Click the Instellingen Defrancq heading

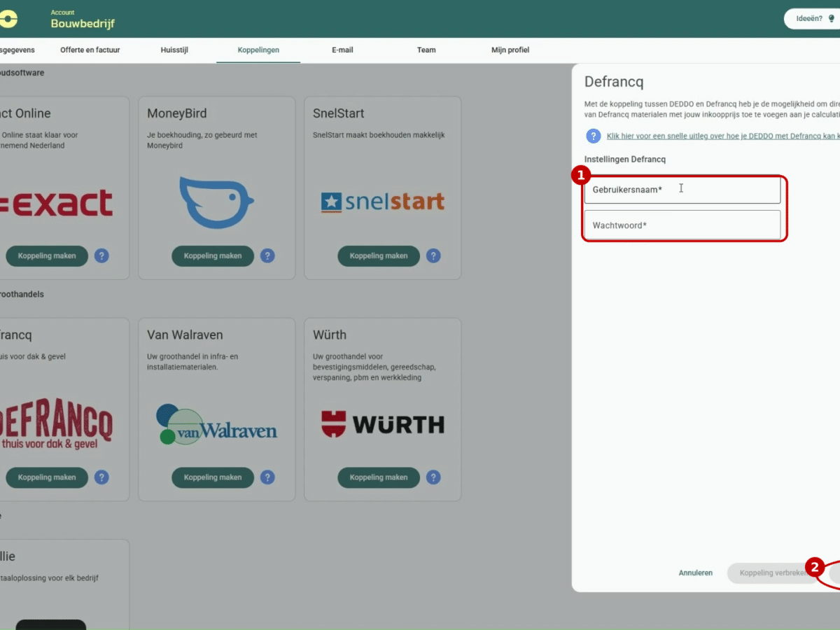click(625, 160)
